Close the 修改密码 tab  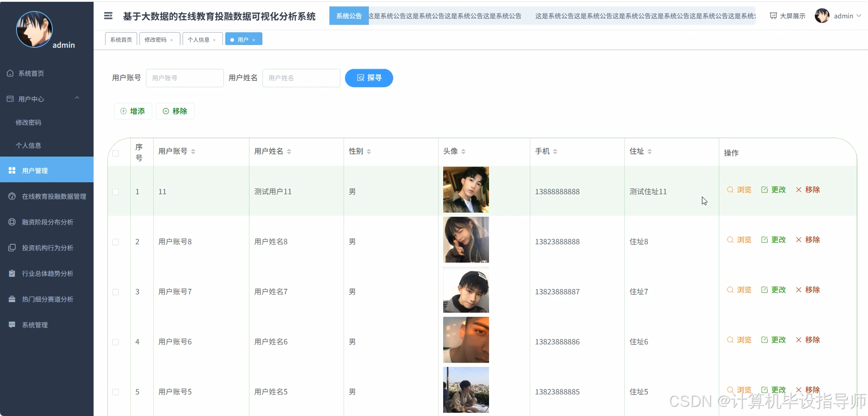[172, 40]
